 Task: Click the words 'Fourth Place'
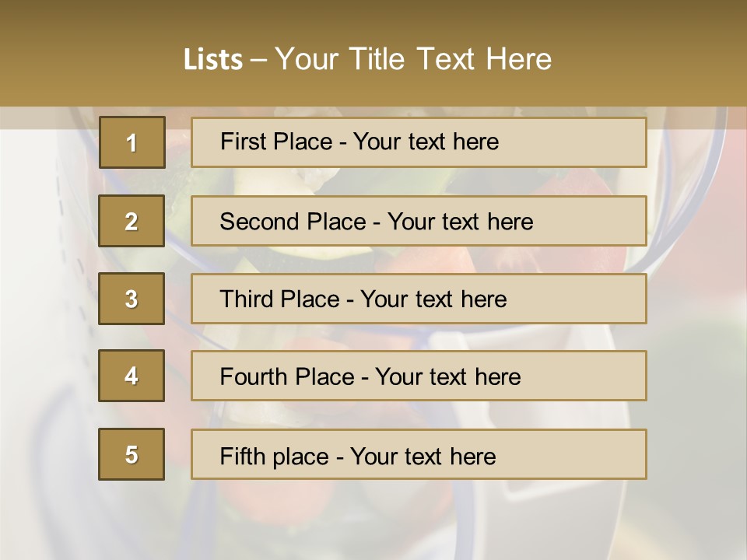tap(287, 376)
